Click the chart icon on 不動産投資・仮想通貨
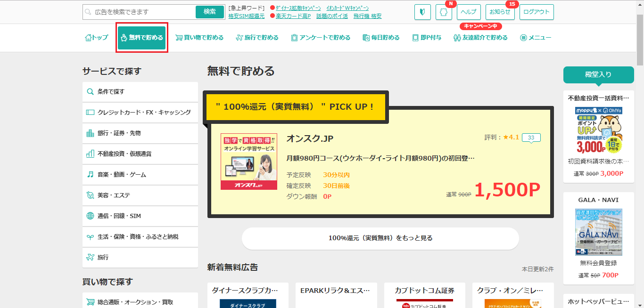This screenshot has height=308, width=644. pyautogui.click(x=90, y=154)
